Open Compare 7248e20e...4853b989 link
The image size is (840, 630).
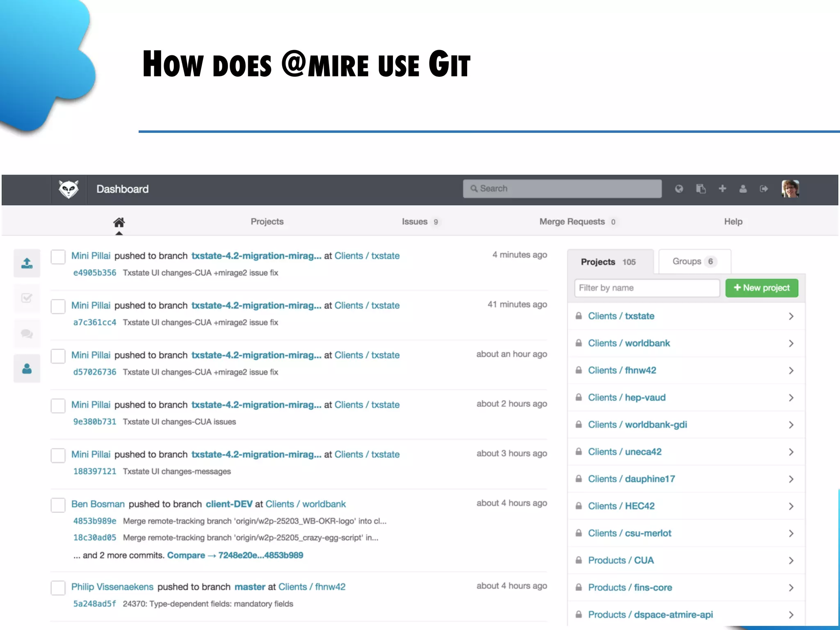click(x=235, y=555)
